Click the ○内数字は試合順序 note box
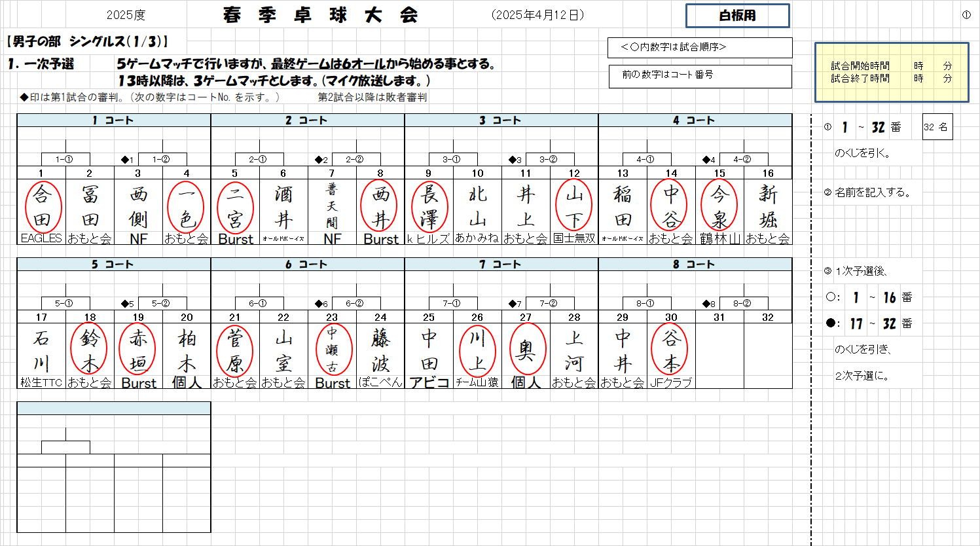 point(700,48)
